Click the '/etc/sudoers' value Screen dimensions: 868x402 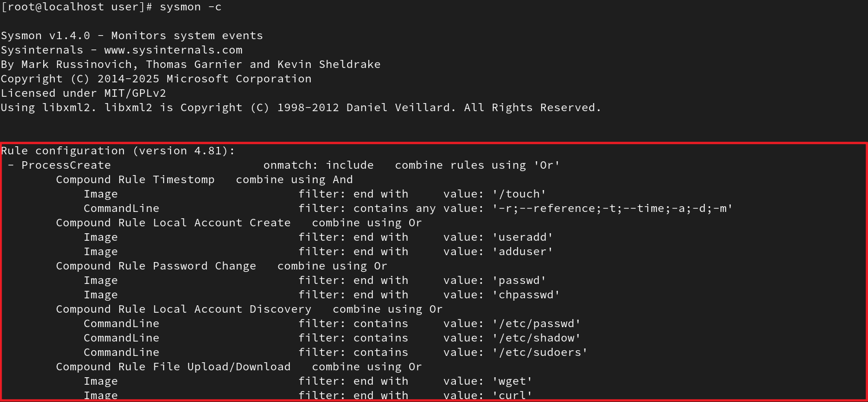[540, 352]
